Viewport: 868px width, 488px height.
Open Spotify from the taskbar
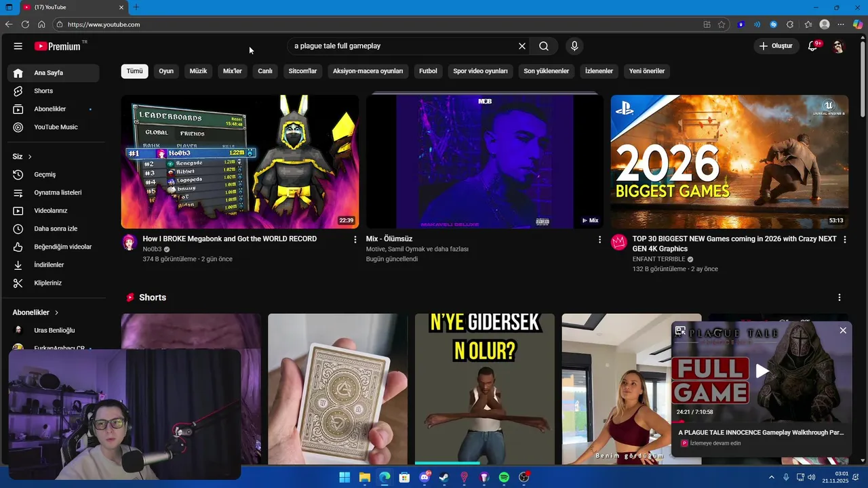coord(504,477)
